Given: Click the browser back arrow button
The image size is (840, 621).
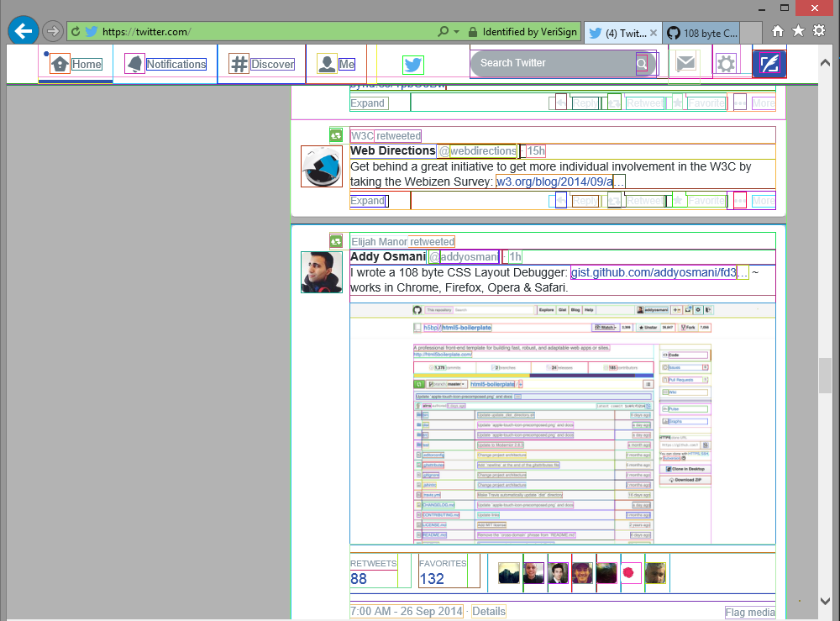Looking at the screenshot, I should tap(23, 31).
